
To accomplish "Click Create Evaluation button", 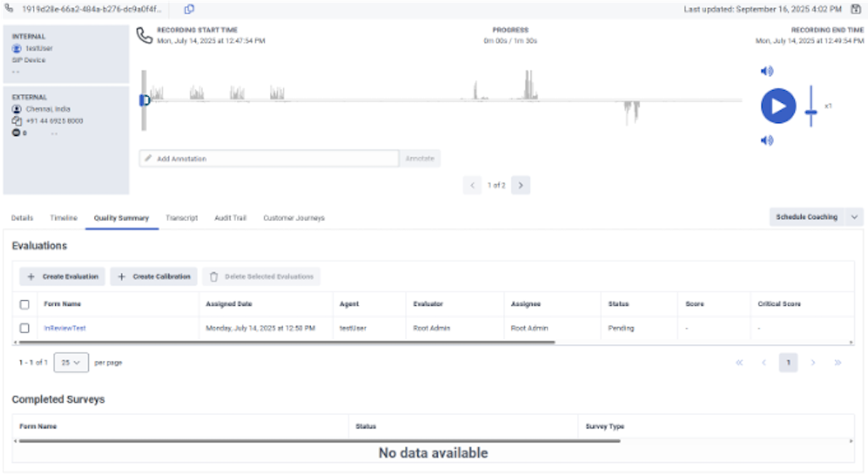I will pyautogui.click(x=62, y=277).
